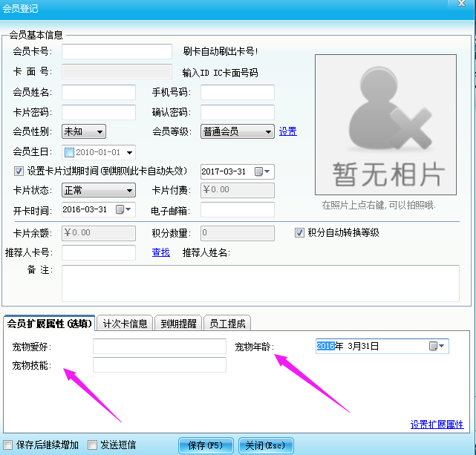Open the 员工提成 tab
Screen dimensions: 476x455
pyautogui.click(x=227, y=324)
